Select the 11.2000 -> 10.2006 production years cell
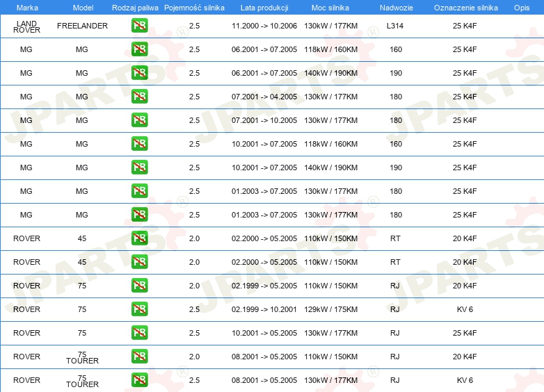The height and width of the screenshot is (392, 544). 264,26
